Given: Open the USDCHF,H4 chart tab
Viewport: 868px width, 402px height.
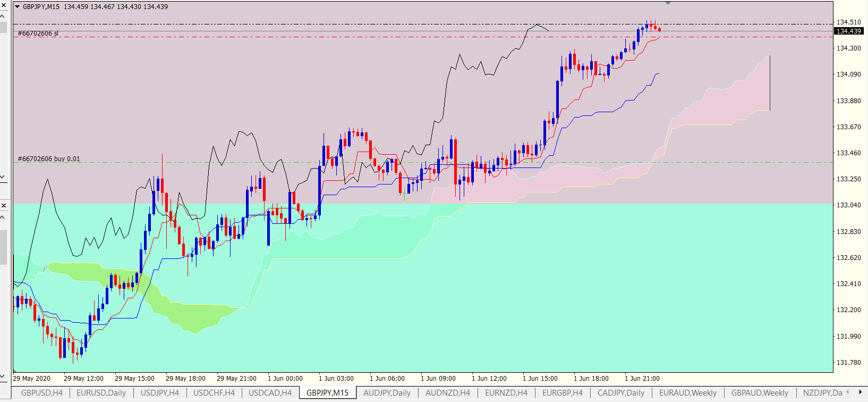Looking at the screenshot, I should [x=214, y=393].
